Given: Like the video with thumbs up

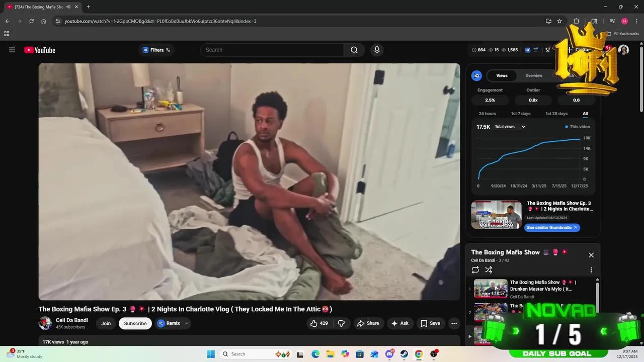Looking at the screenshot, I should 319,323.
